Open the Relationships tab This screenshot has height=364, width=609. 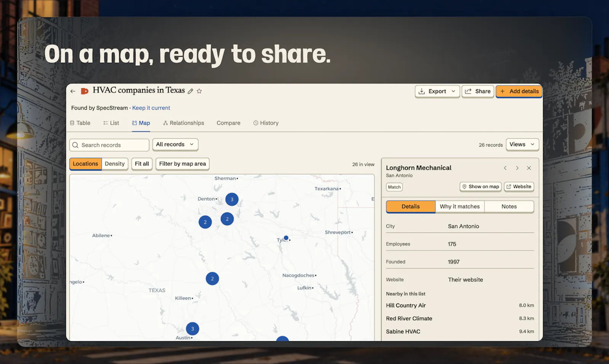[183, 123]
